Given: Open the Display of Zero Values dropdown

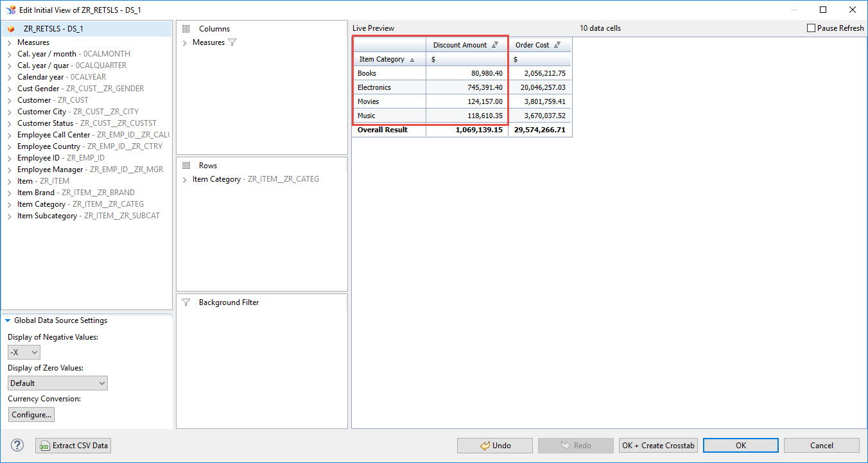Looking at the screenshot, I should [58, 383].
